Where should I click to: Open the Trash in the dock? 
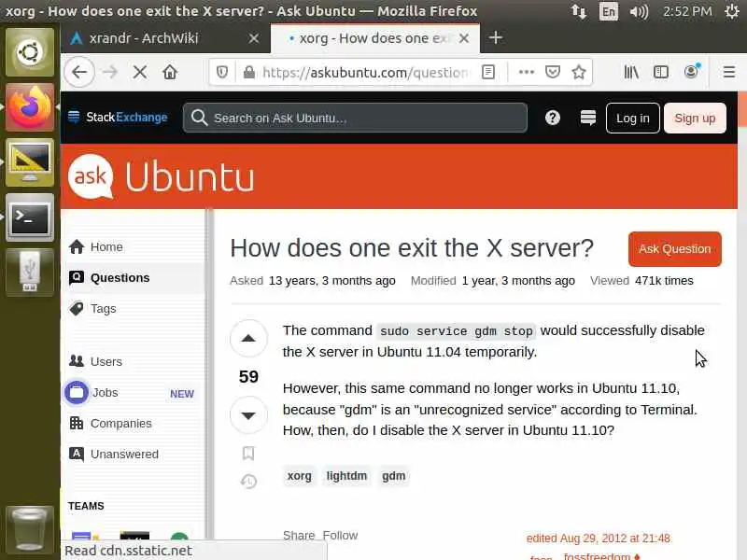point(30,529)
